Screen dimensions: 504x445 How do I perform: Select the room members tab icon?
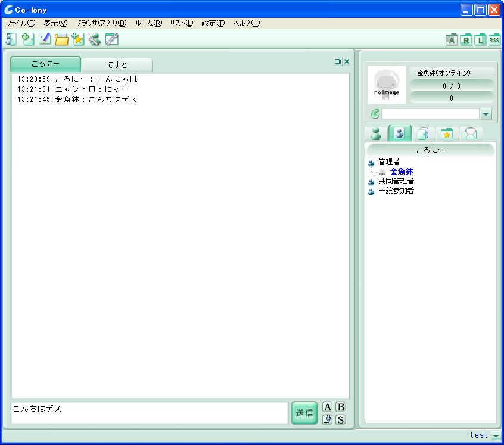point(400,133)
